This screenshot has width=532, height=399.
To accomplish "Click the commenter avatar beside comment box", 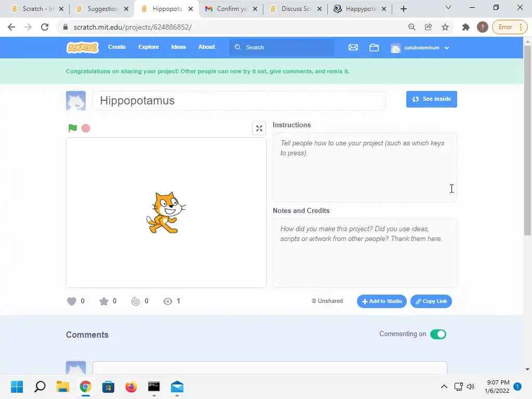I will point(76,368).
